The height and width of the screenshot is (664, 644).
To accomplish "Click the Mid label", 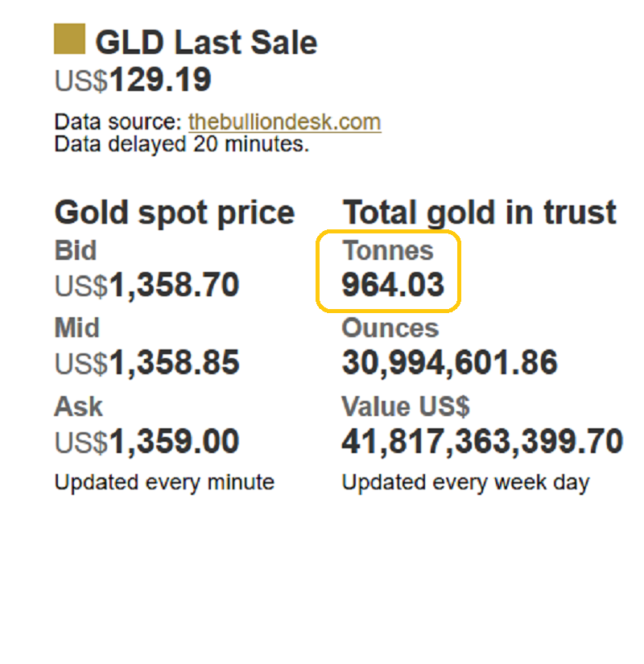I will coord(77,328).
